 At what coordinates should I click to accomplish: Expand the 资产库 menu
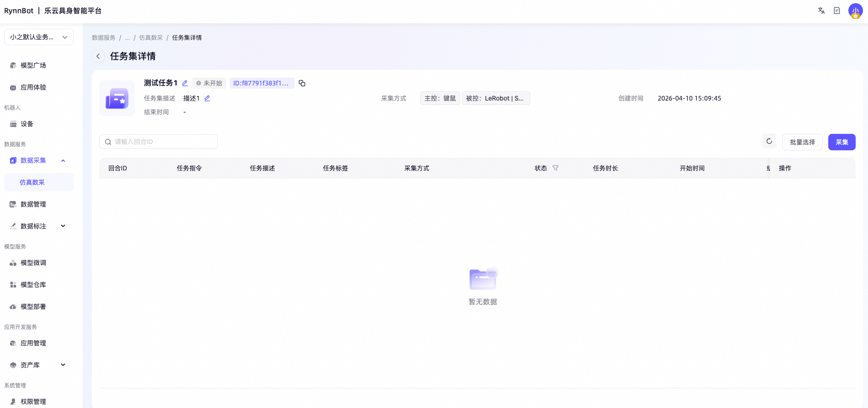(63, 365)
